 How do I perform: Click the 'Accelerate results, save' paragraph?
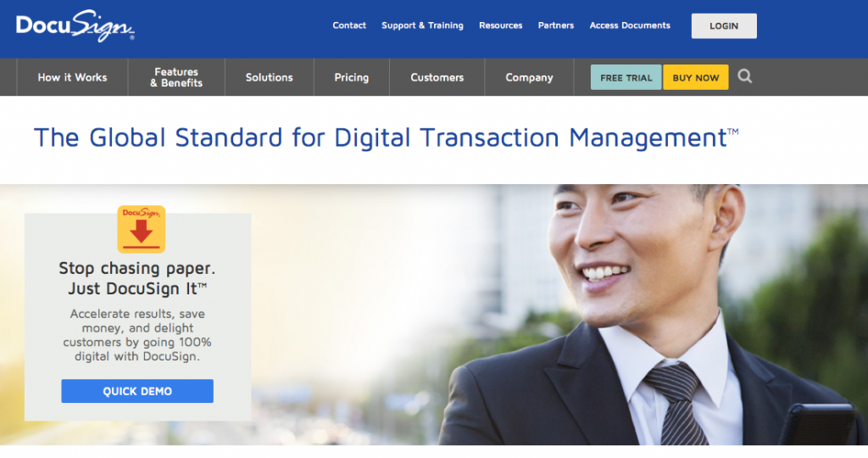tap(137, 335)
